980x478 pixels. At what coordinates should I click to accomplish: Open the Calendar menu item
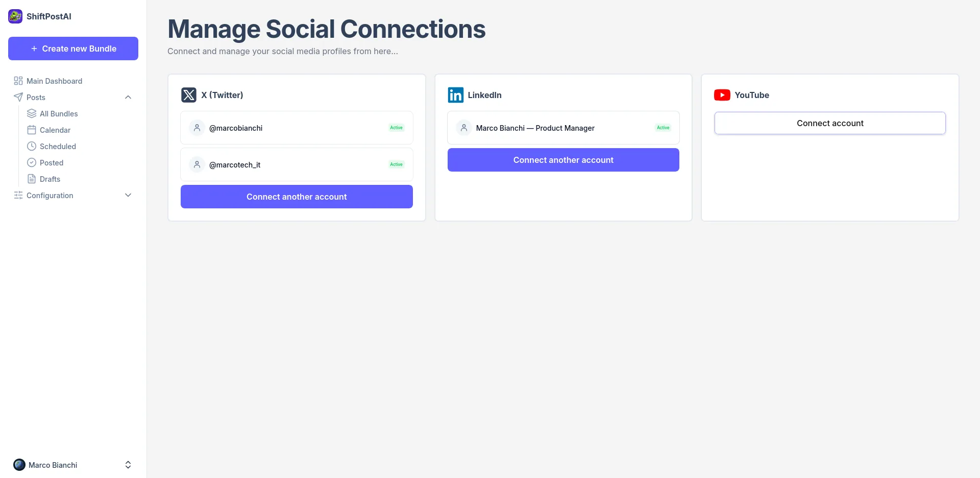(55, 130)
